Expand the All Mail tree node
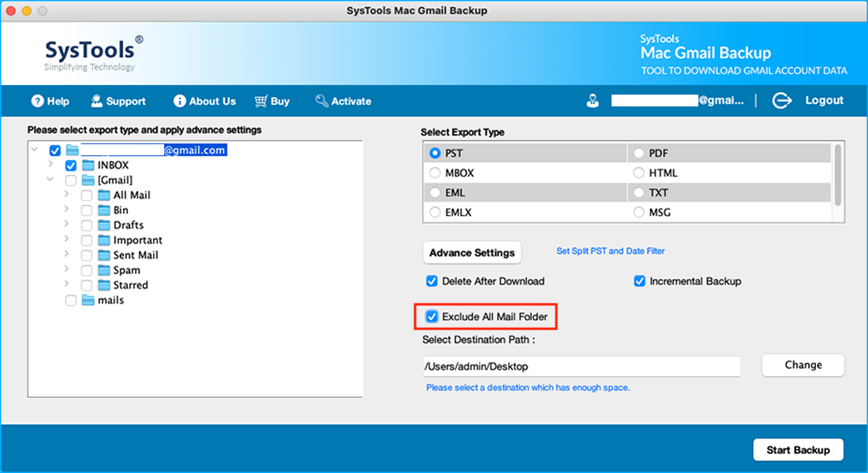Image resolution: width=868 pixels, height=473 pixels. coord(66,194)
